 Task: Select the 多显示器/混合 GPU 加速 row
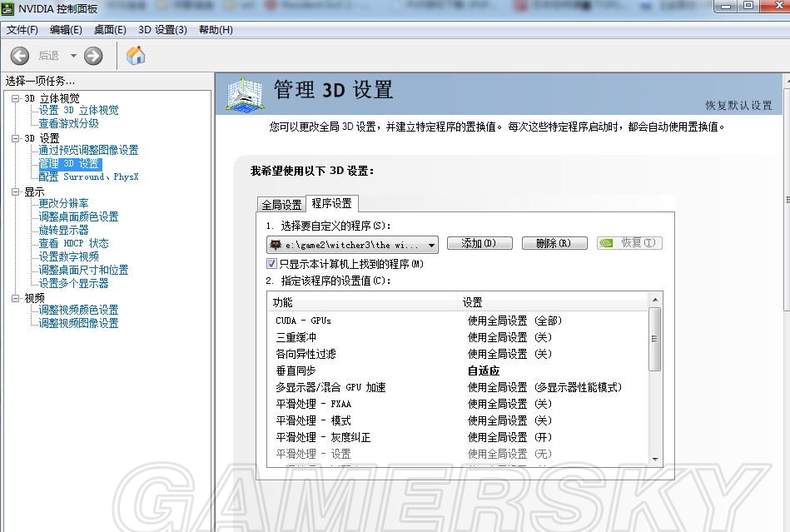[458, 387]
